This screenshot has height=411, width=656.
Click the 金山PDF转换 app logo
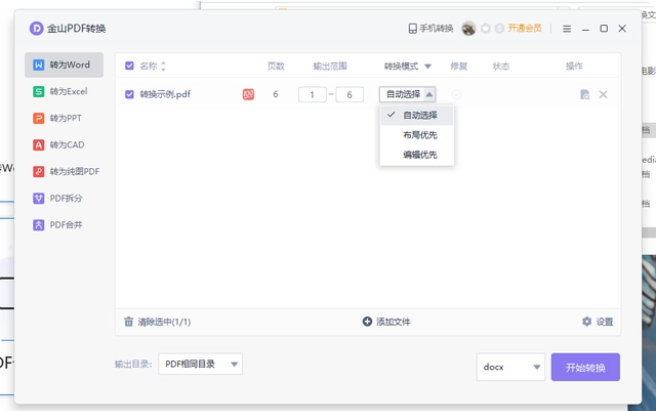pyautogui.click(x=36, y=29)
